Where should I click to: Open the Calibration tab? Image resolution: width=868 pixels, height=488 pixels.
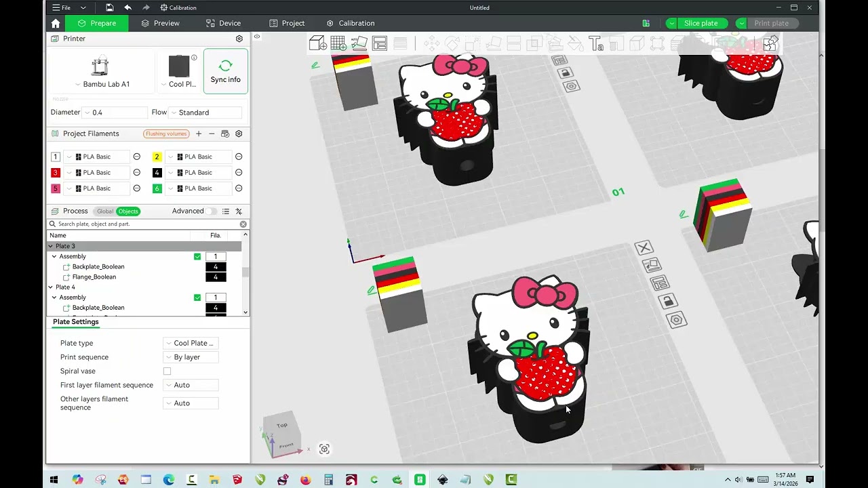350,23
